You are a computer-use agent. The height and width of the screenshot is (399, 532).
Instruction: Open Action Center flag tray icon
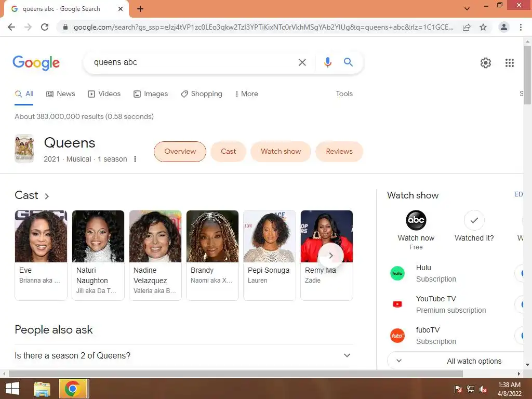pos(458,389)
